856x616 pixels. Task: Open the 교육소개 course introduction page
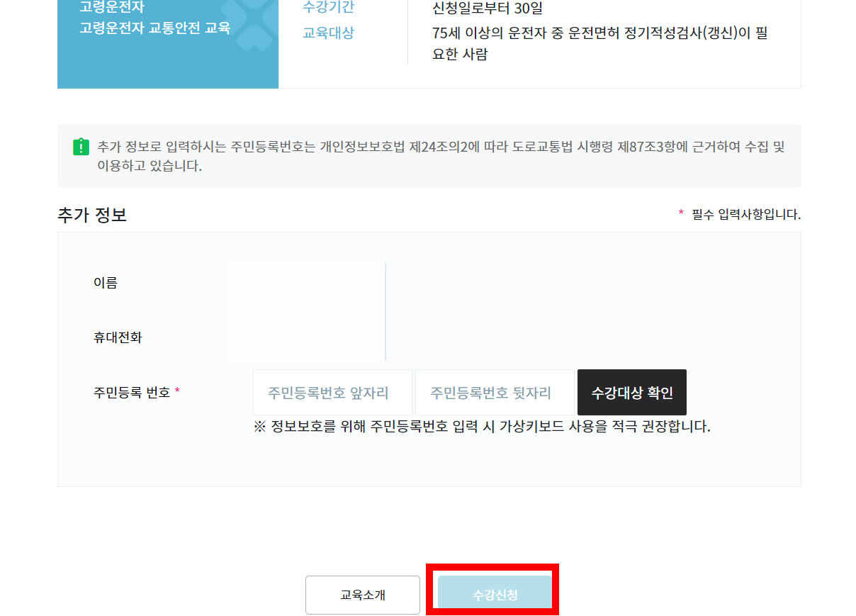click(362, 595)
